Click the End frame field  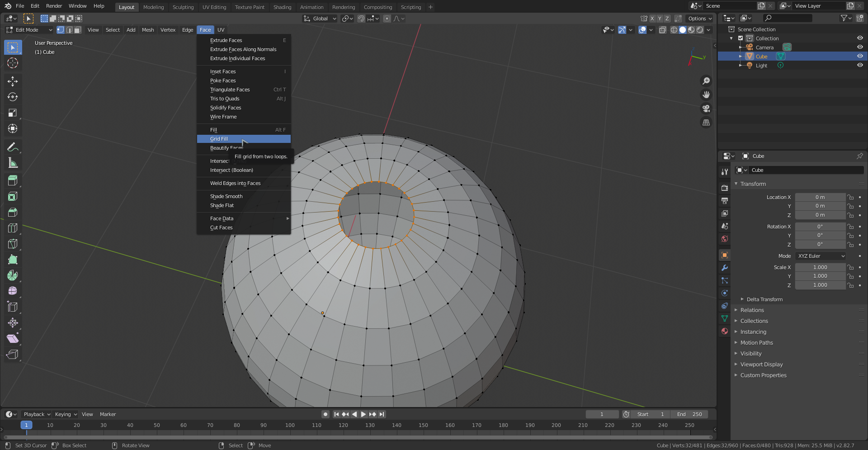tap(689, 414)
